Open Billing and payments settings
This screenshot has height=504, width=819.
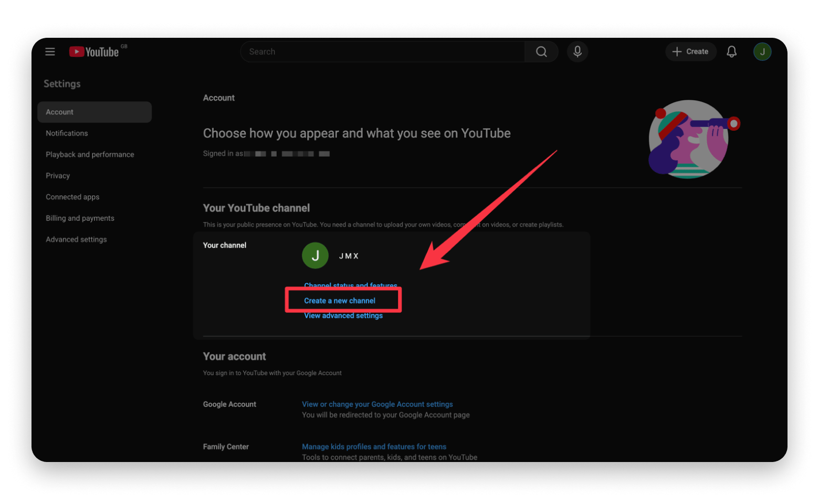(x=80, y=218)
